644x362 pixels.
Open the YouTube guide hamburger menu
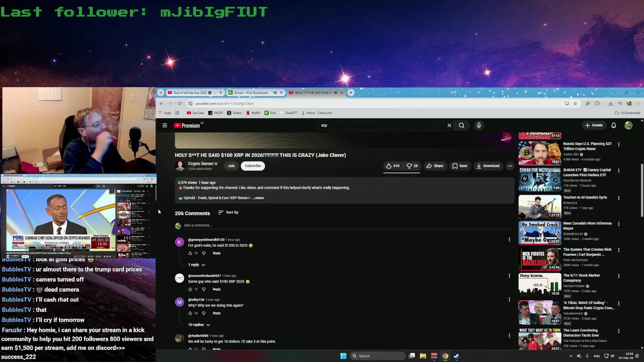[165, 125]
